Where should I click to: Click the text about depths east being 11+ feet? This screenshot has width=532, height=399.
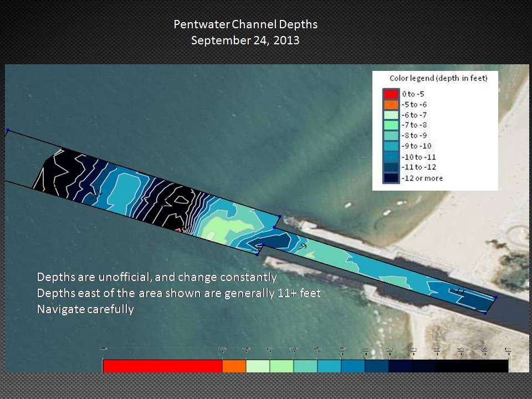pos(178,293)
